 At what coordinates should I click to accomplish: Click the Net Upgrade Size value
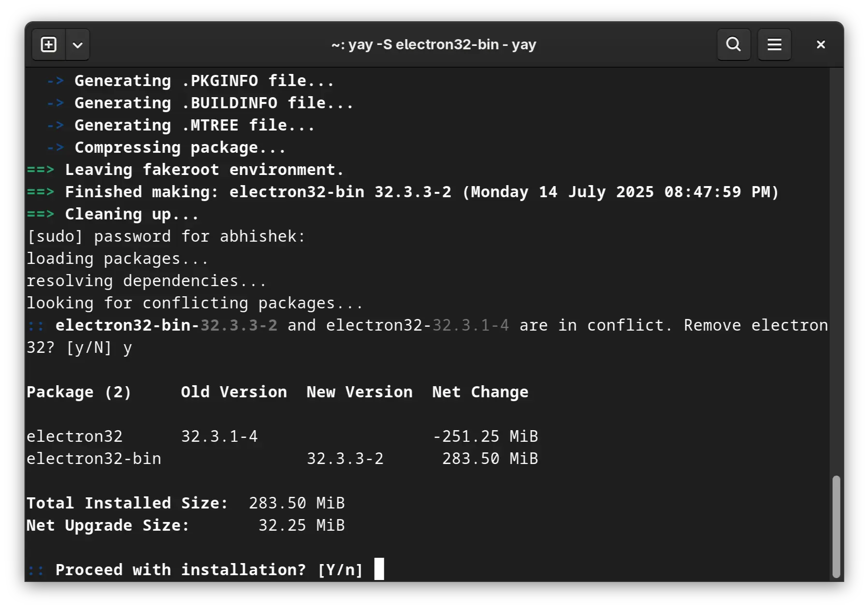[301, 525]
